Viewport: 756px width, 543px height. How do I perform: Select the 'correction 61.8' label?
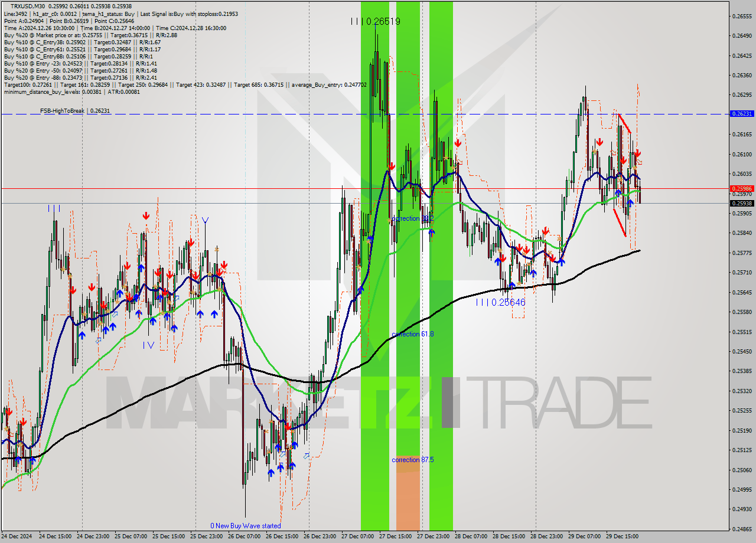(413, 334)
